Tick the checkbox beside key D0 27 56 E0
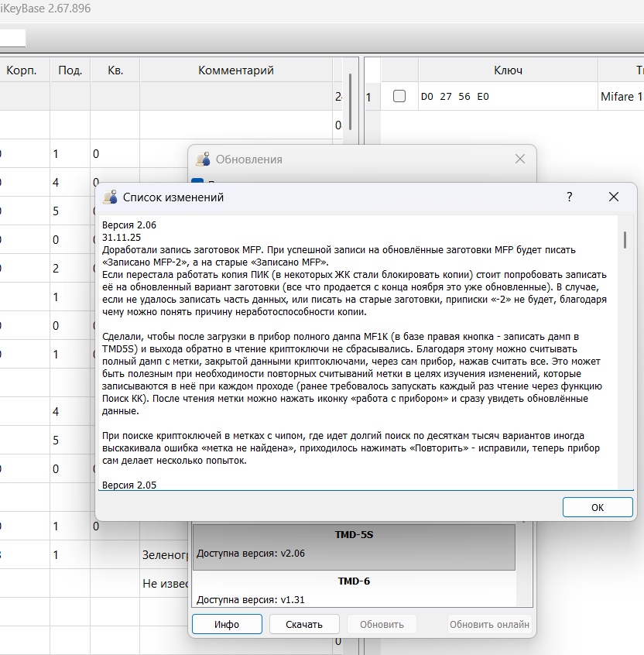The width and height of the screenshot is (644, 655). 399,97
